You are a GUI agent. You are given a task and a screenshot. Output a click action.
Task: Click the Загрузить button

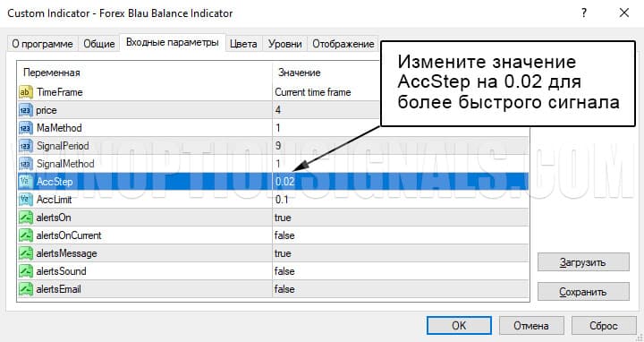[583, 262]
